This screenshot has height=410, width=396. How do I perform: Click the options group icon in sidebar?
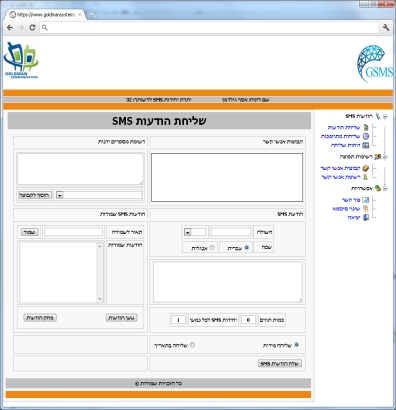tap(377, 188)
